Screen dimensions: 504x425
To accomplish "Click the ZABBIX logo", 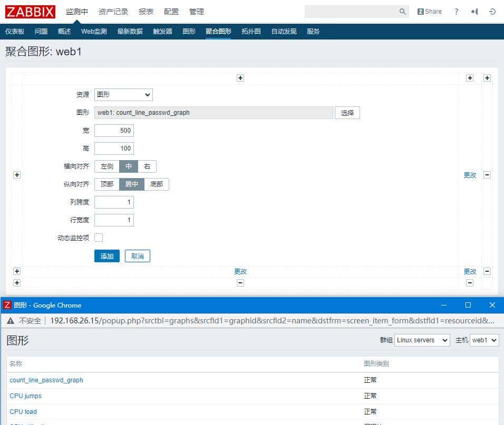I will (30, 12).
